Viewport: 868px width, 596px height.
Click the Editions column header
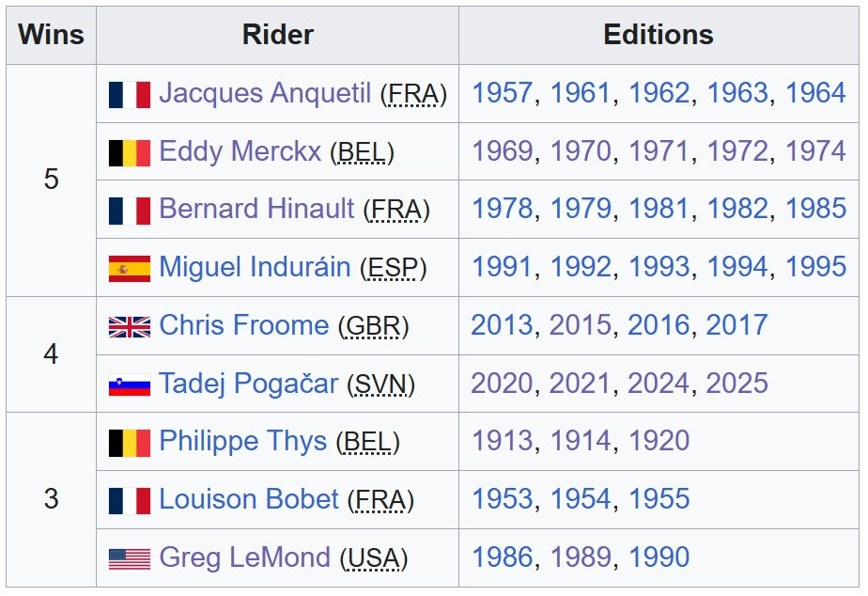(658, 35)
